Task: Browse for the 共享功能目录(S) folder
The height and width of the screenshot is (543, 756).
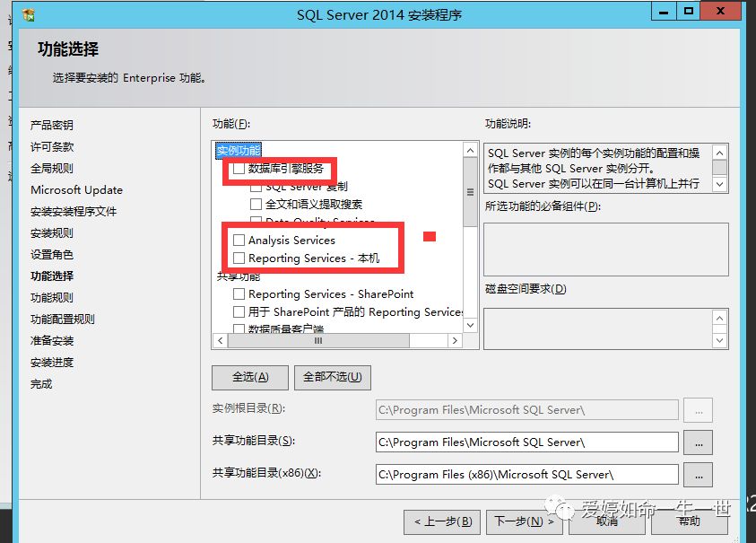Action: coord(698,442)
